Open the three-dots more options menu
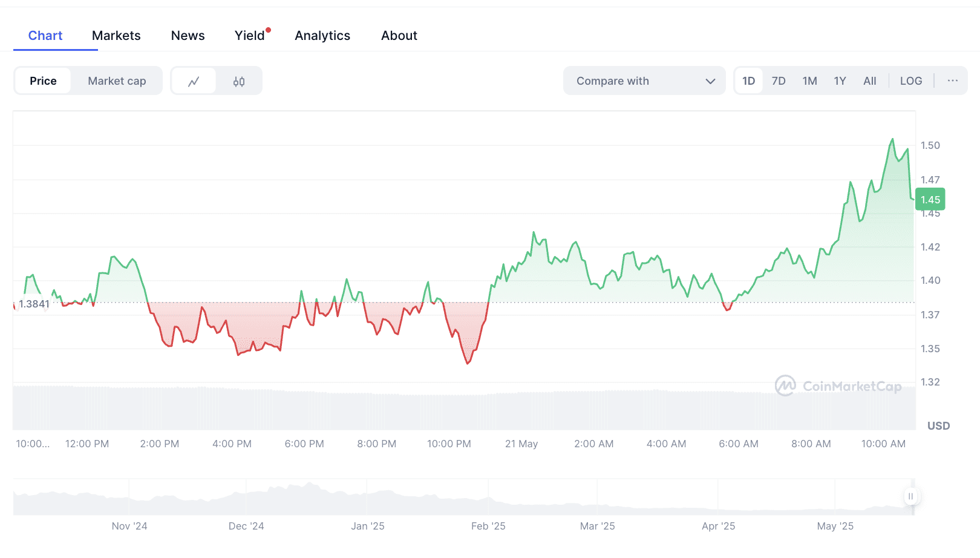Image resolution: width=980 pixels, height=558 pixels. [953, 80]
